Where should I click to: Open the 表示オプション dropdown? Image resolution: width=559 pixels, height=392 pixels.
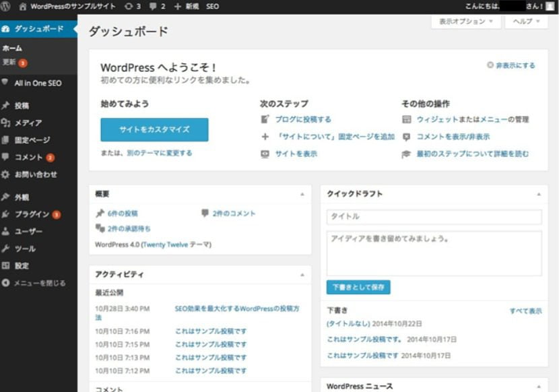click(466, 22)
